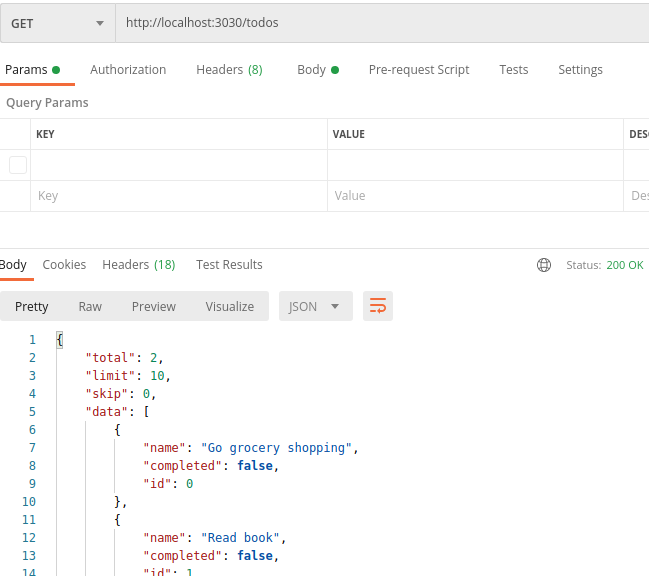Viewport: 657px width, 576px height.
Task: Click the "data": [ line in response
Action: click(117, 412)
